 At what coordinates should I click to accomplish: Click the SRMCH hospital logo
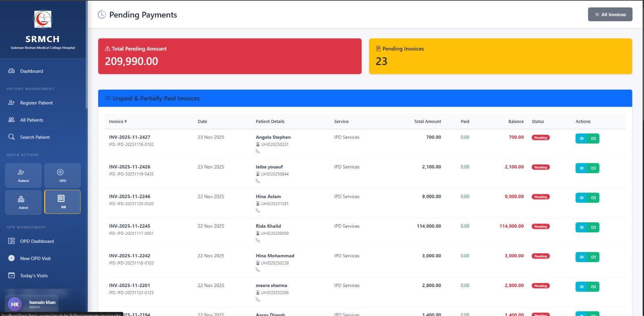click(x=43, y=19)
